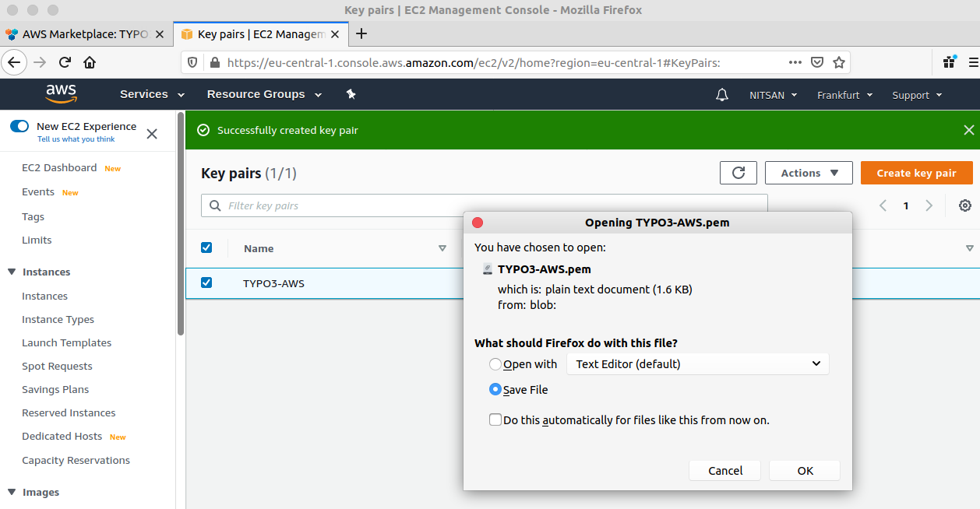Click the sidebar vertical scrollbar
980x509 pixels.
click(x=181, y=226)
